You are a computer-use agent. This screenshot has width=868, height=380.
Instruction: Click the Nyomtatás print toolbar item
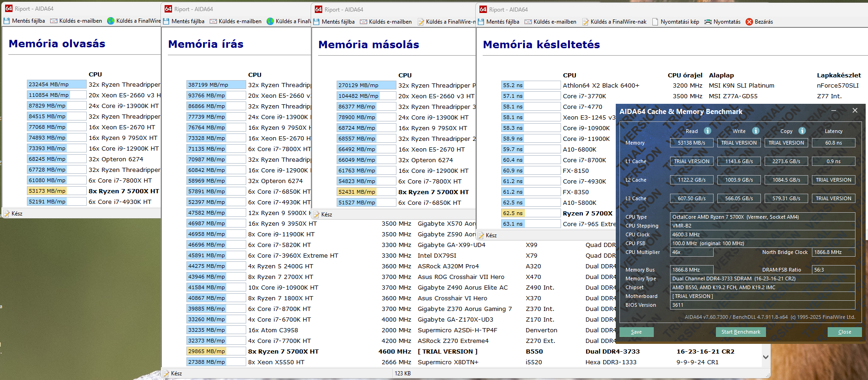(722, 22)
